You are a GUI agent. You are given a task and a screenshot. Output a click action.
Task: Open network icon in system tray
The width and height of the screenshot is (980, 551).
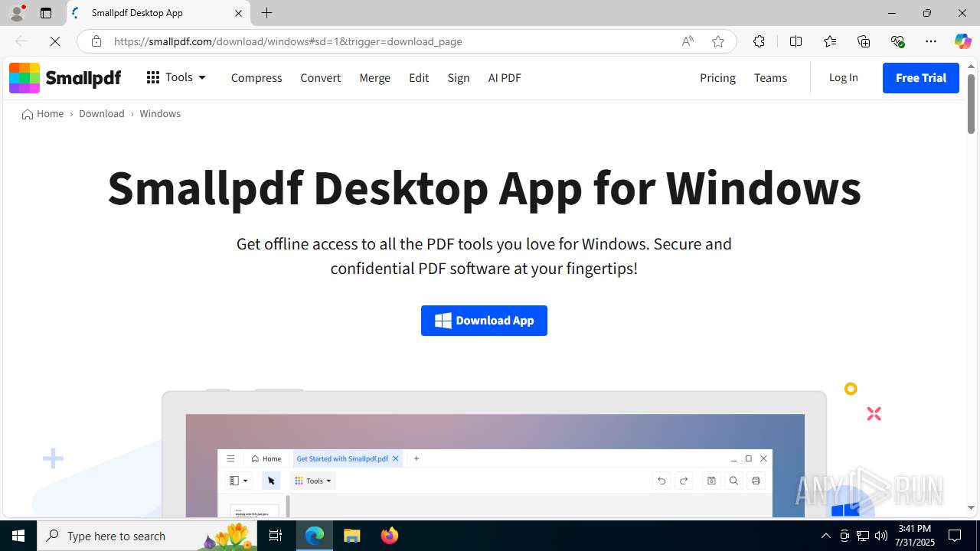[862, 536]
